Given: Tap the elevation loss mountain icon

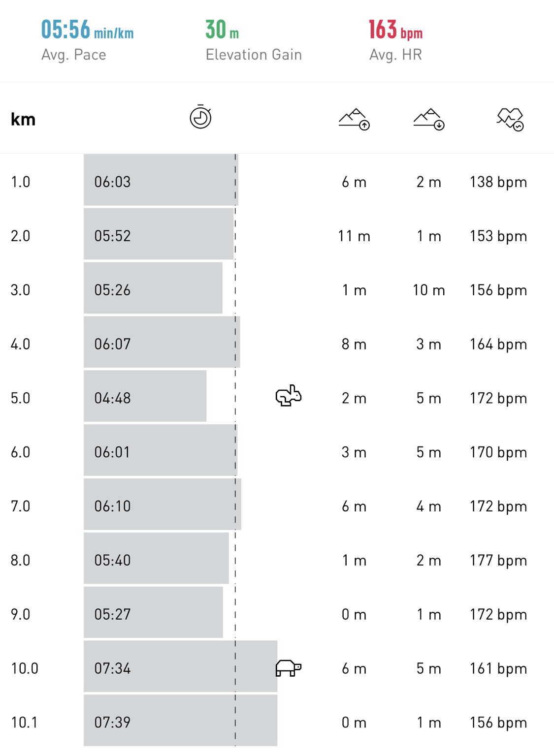Looking at the screenshot, I should (429, 119).
